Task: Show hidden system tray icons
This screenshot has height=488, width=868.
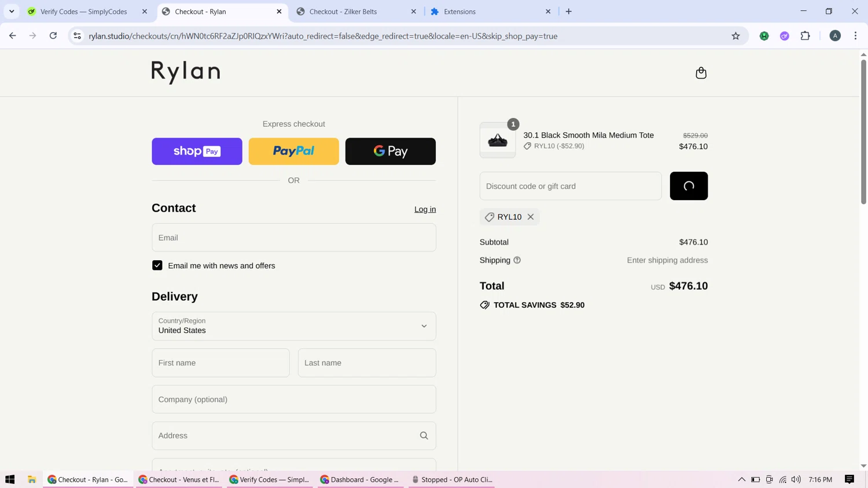Action: point(741,479)
